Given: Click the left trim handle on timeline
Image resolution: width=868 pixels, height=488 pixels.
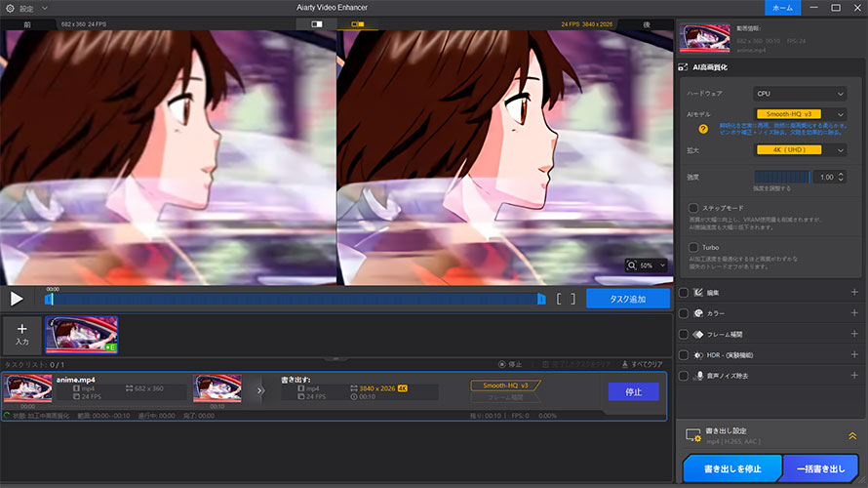Looking at the screenshot, I should coord(49,299).
